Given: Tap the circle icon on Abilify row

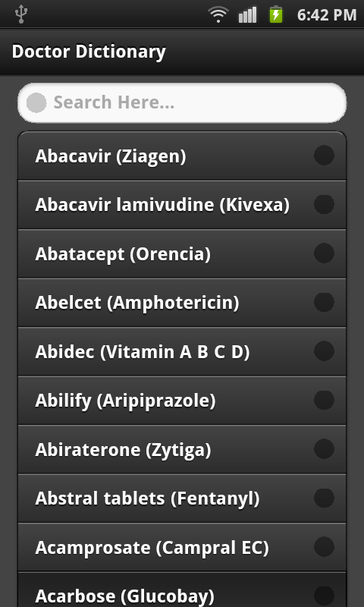Looking at the screenshot, I should tap(324, 400).
